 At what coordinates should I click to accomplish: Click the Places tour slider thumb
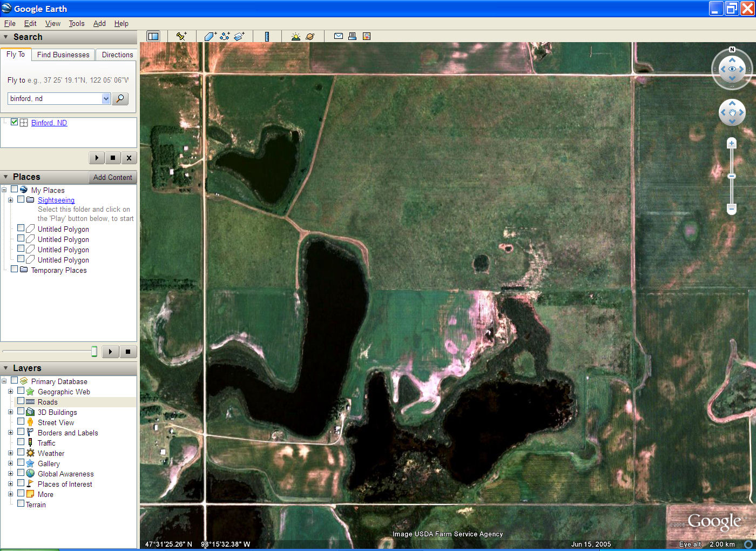coord(94,352)
